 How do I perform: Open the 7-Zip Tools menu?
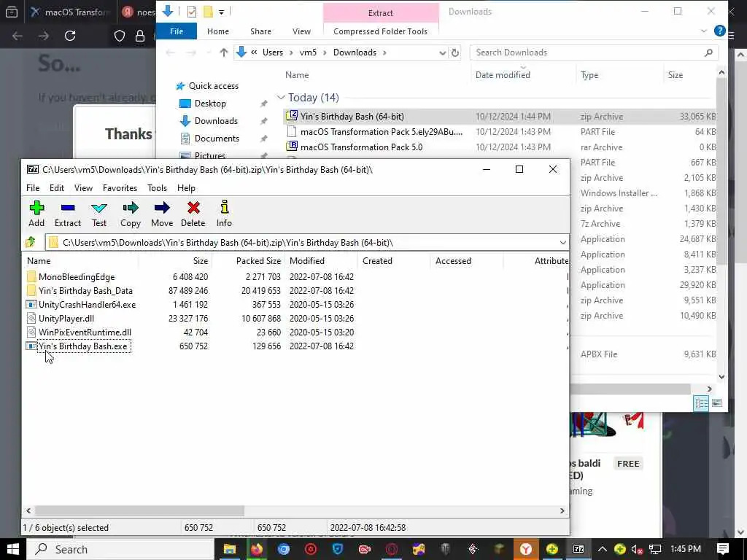pos(158,188)
